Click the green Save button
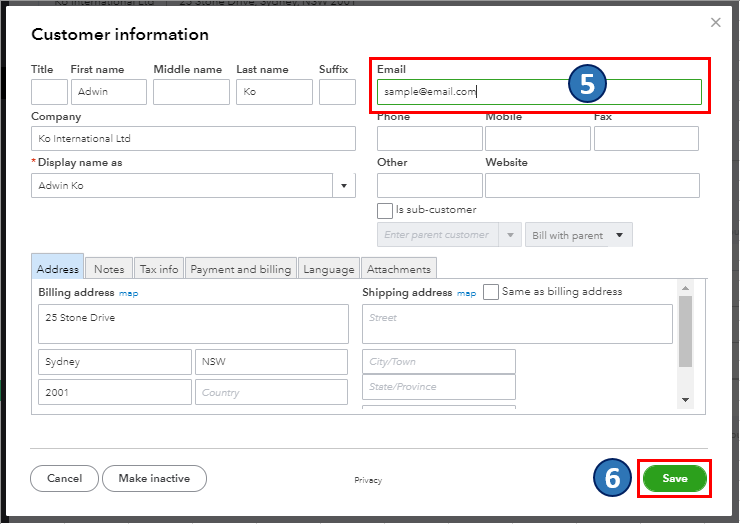 click(x=674, y=479)
